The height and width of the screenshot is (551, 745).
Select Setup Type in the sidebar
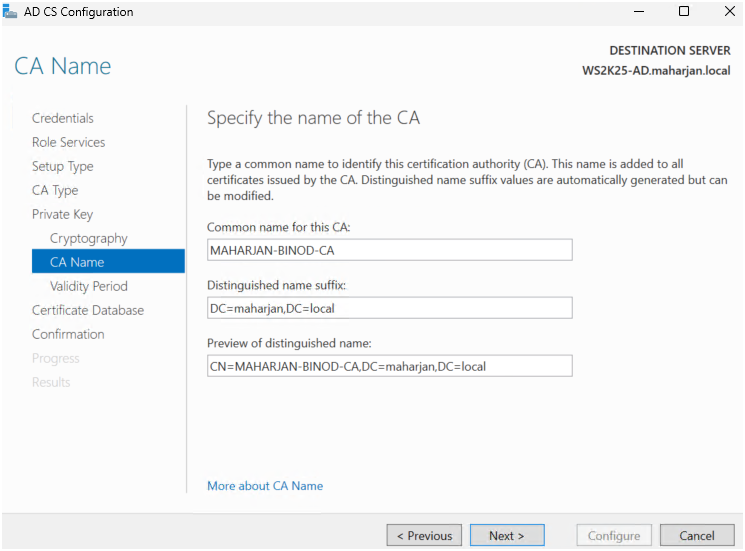point(62,166)
